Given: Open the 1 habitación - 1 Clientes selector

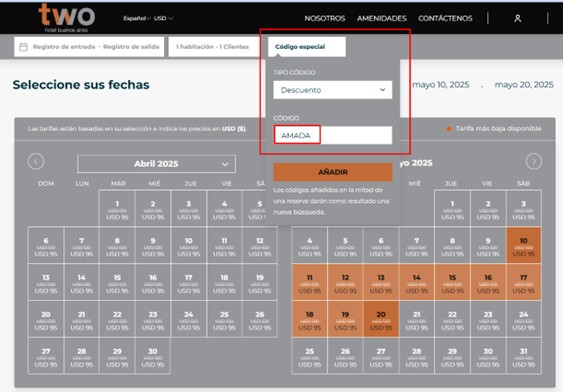Looking at the screenshot, I should click(214, 47).
